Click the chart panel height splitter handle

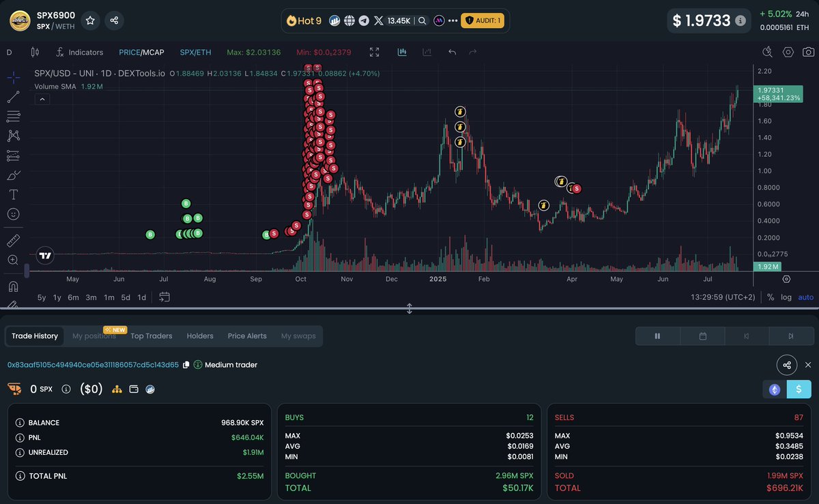(x=409, y=308)
